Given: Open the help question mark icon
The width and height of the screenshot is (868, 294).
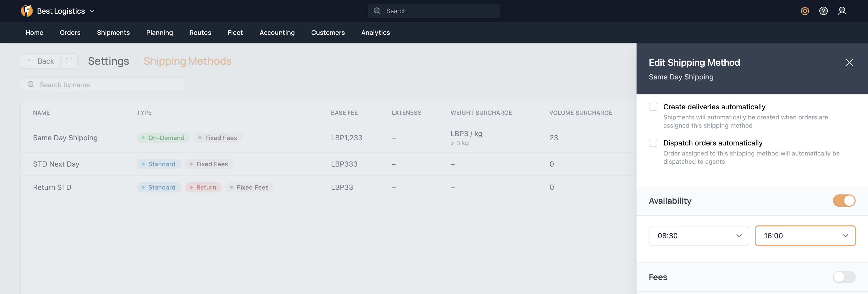Looking at the screenshot, I should click(x=823, y=11).
